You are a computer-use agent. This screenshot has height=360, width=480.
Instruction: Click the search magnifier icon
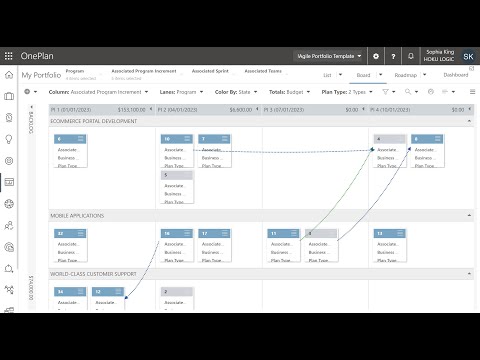tap(408, 92)
